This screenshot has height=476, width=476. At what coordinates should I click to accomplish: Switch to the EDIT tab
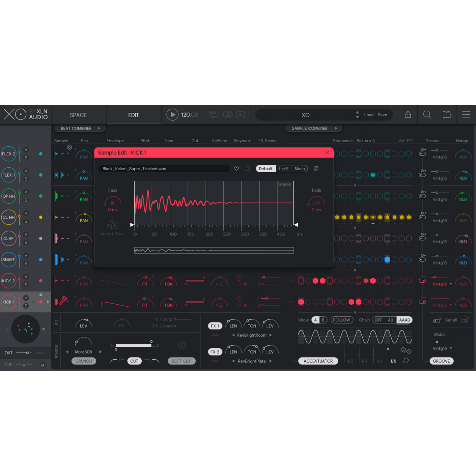(x=133, y=115)
